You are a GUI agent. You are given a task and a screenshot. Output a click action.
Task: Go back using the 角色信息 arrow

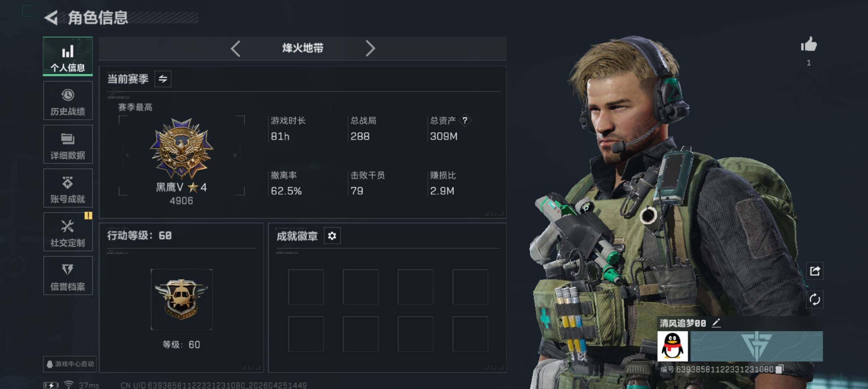pos(51,18)
